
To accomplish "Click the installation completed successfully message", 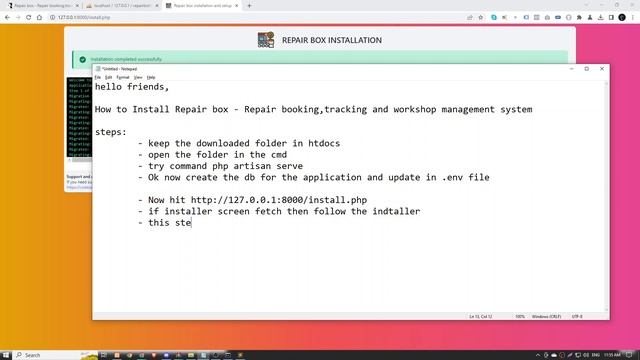I will click(126, 60).
